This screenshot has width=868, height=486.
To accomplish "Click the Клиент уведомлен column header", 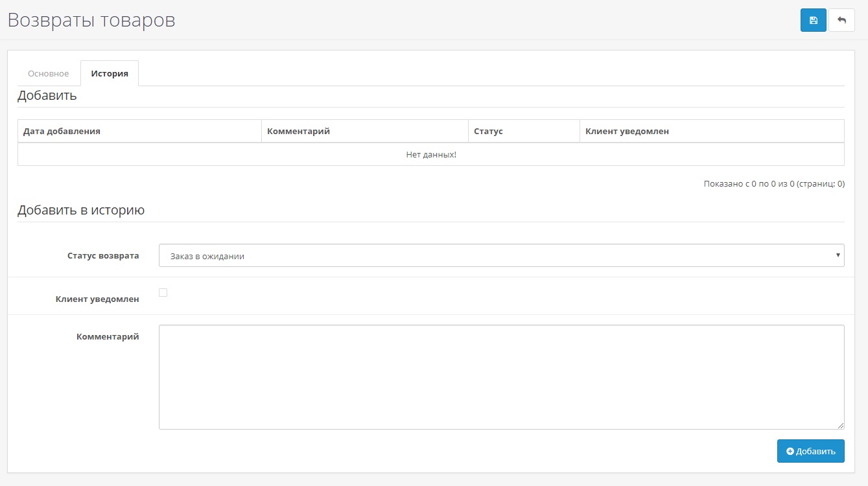I will click(x=627, y=131).
